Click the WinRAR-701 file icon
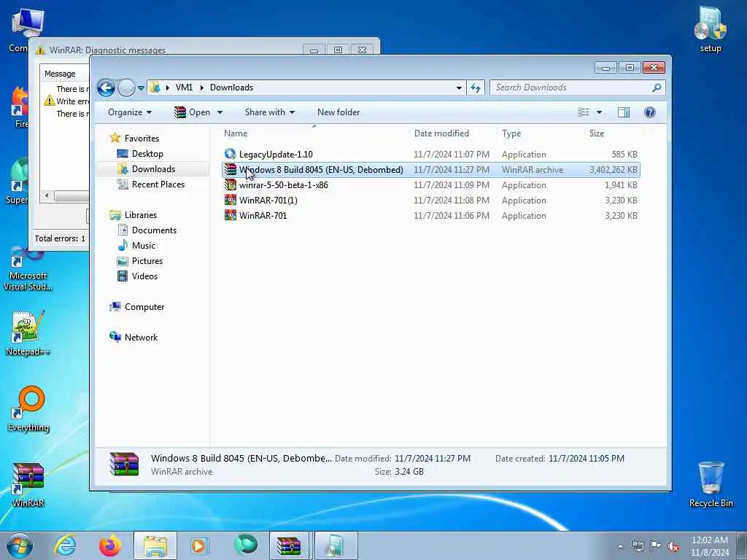Viewport: 747px width, 560px height. [x=230, y=215]
